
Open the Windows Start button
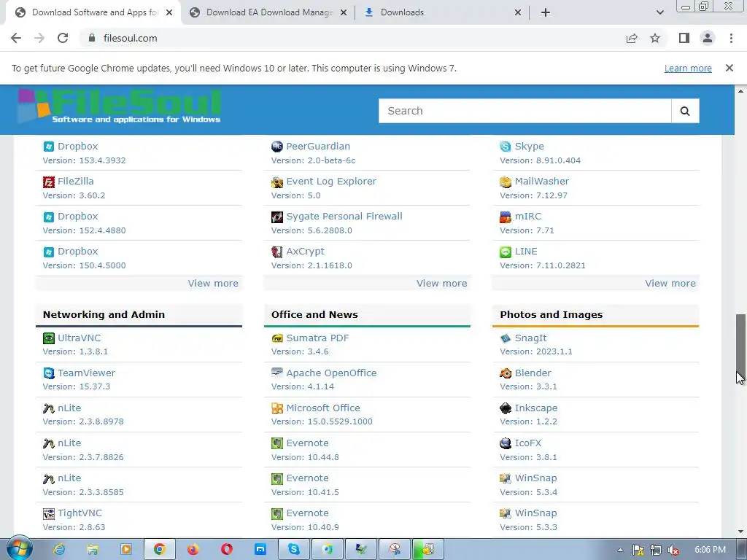pyautogui.click(x=18, y=549)
